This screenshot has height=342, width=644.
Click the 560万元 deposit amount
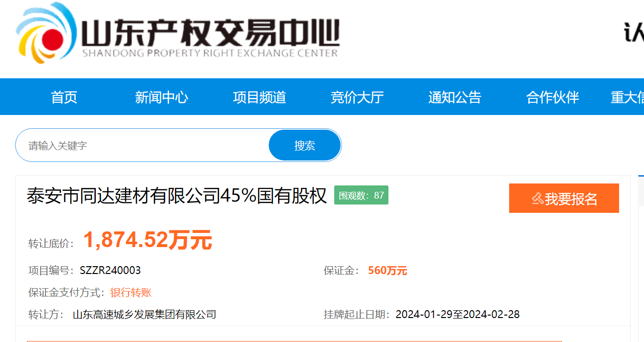pyautogui.click(x=387, y=271)
